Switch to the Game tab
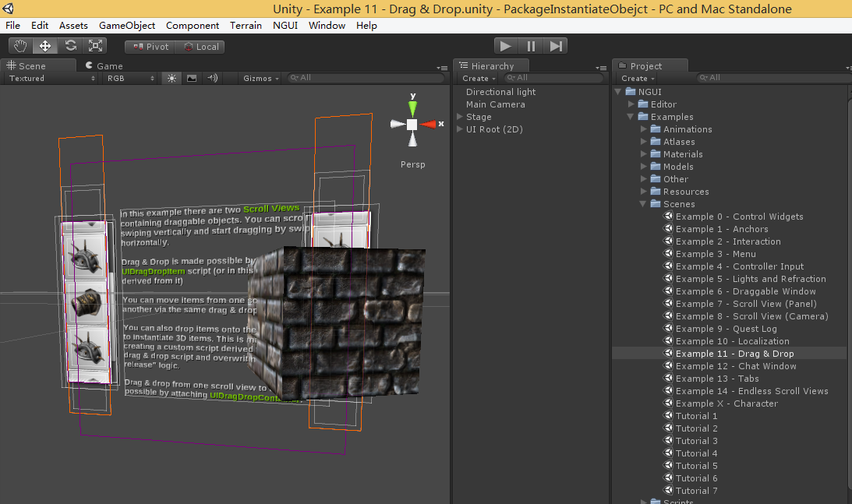The image size is (852, 504). [104, 65]
